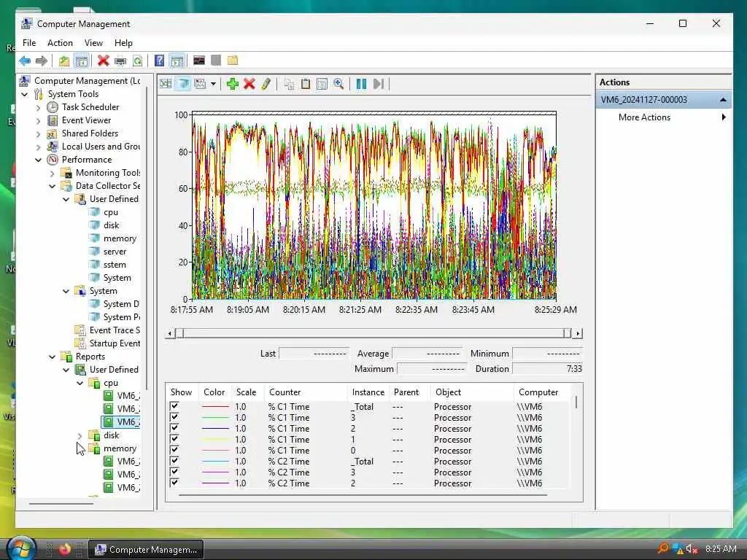Open the Change graph type dropdown arrow
Screen dimensions: 747x560
213,84
